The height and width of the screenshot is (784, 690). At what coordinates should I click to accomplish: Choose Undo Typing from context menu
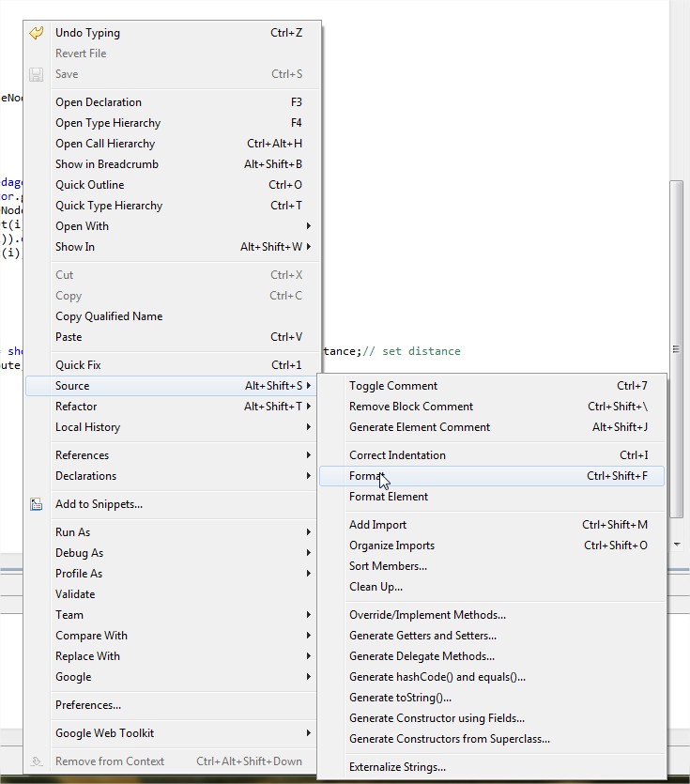172,33
